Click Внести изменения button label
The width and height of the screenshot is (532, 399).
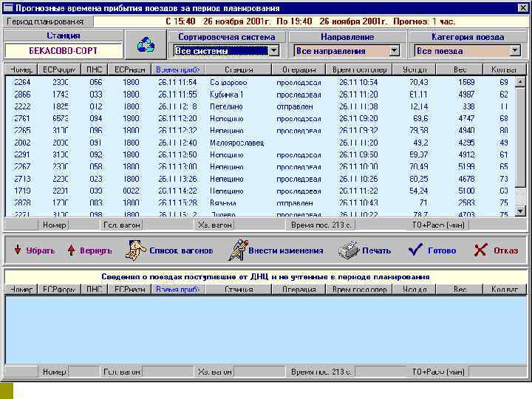tap(286, 250)
